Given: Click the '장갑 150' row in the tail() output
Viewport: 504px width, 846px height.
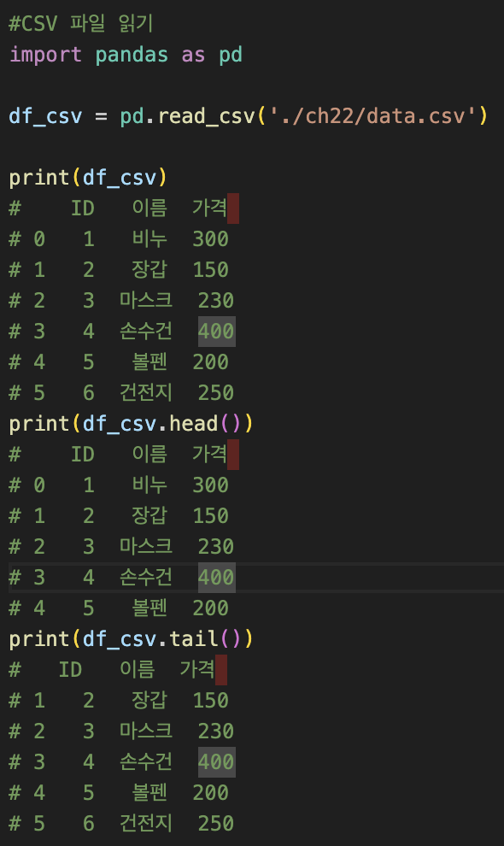Looking at the screenshot, I should click(x=120, y=701).
